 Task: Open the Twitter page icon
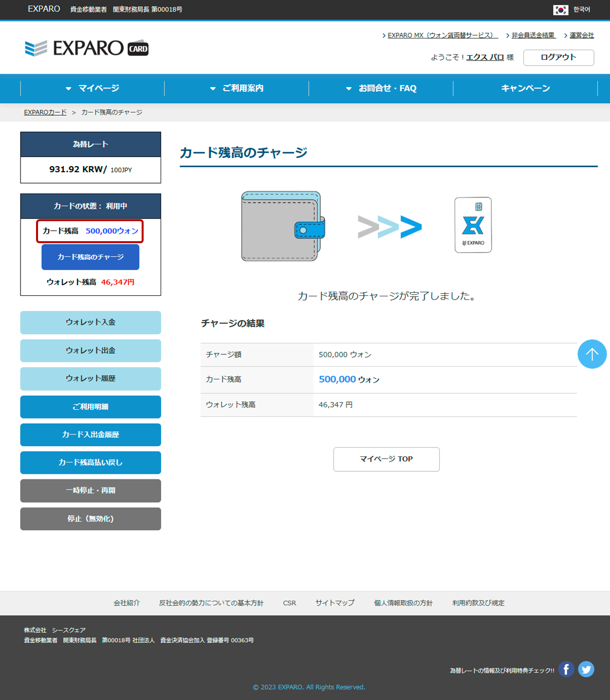[x=586, y=669]
